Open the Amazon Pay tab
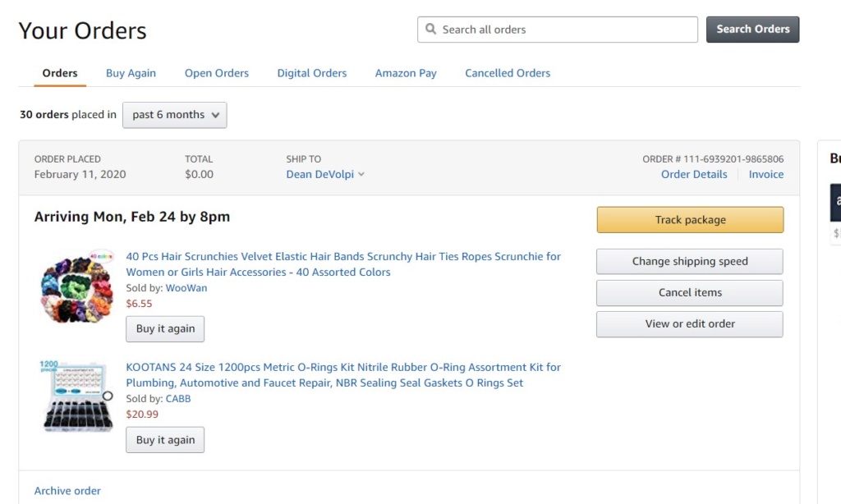841x504 pixels. tap(406, 73)
